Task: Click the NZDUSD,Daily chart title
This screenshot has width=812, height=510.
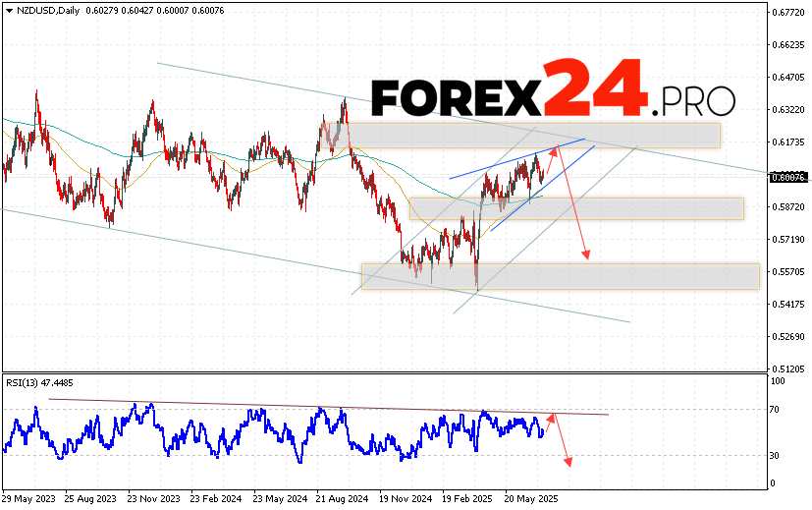Action: [x=43, y=11]
